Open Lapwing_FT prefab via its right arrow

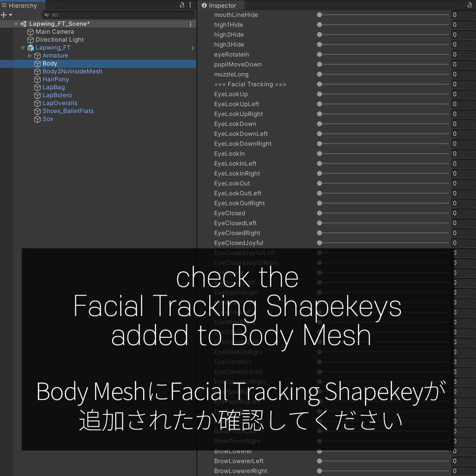pyautogui.click(x=192, y=47)
